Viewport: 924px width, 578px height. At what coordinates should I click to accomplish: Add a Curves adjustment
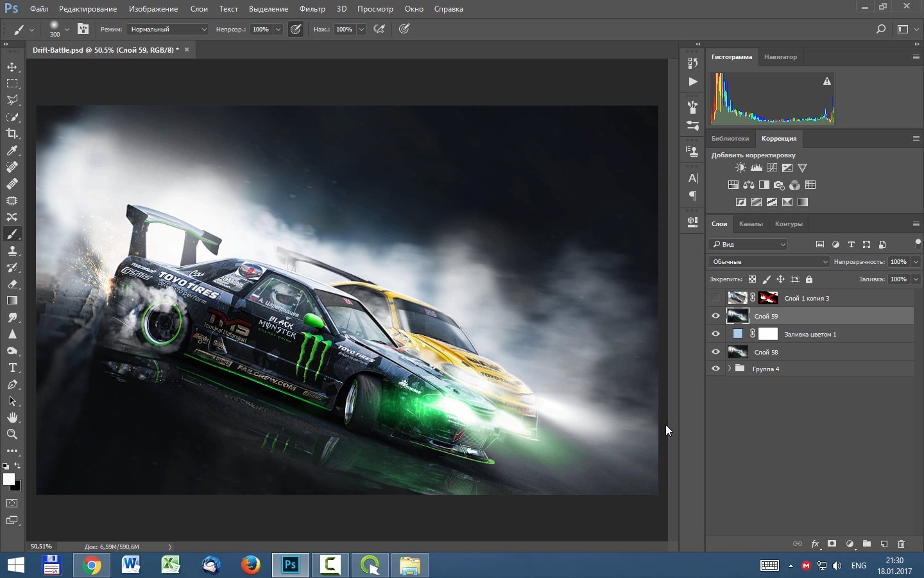pyautogui.click(x=772, y=168)
